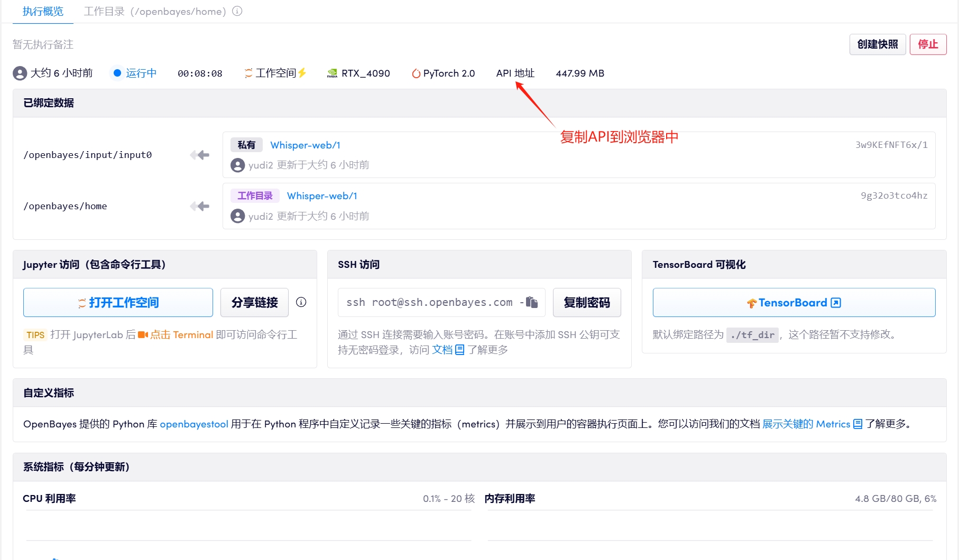Click the 创建快照 button
Image resolution: width=959 pixels, height=560 pixels.
[x=877, y=44]
